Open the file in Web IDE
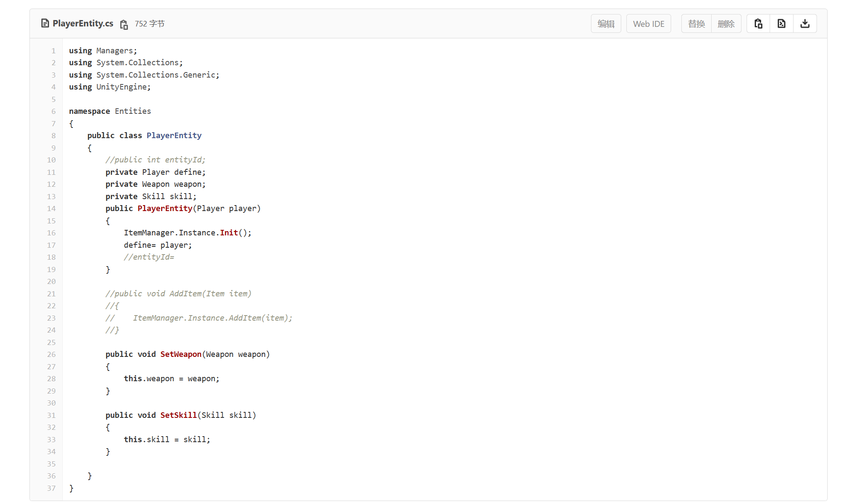The image size is (863, 504). point(648,24)
